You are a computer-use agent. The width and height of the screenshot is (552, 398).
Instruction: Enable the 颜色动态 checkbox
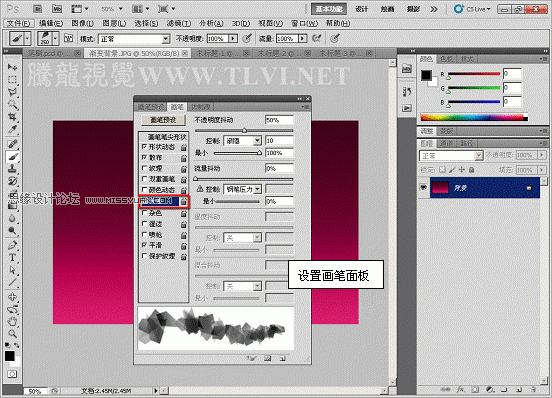[x=144, y=189]
